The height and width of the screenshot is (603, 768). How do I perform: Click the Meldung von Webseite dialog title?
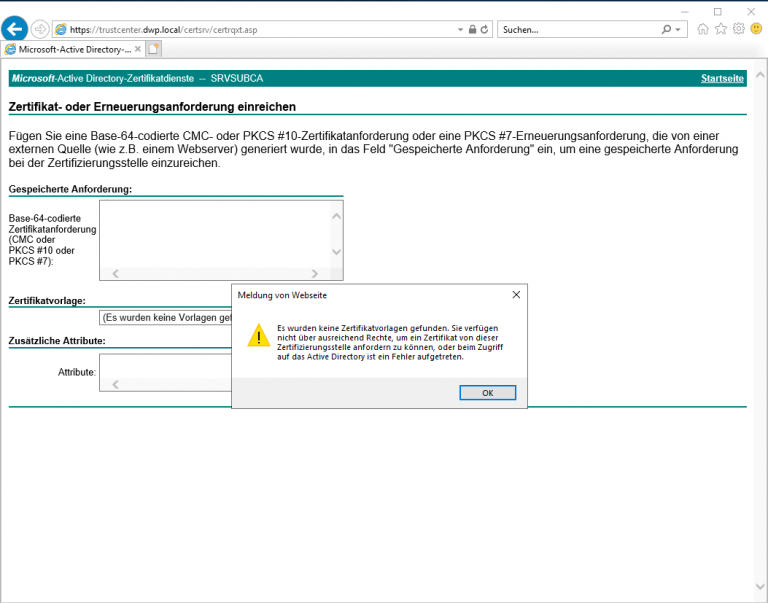pyautogui.click(x=282, y=295)
